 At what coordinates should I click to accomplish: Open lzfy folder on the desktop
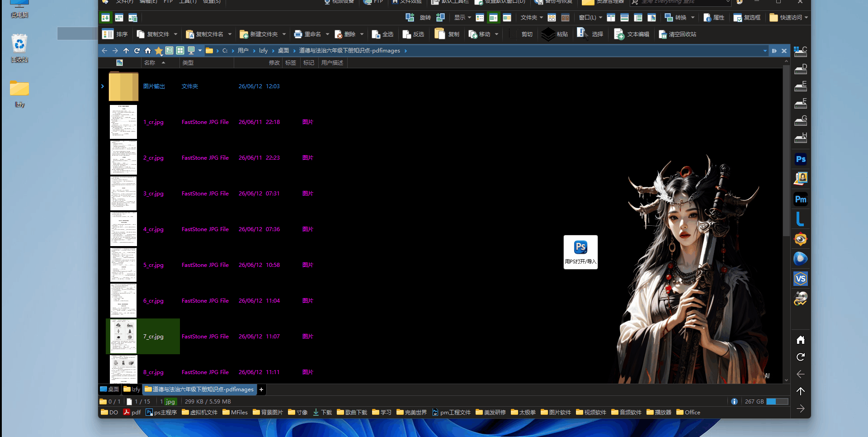[x=19, y=94]
